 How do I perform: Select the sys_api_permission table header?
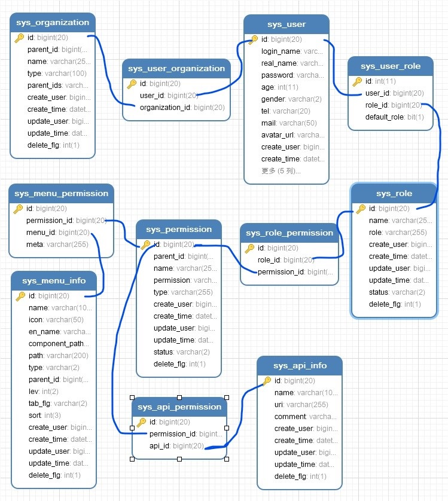[x=179, y=407]
